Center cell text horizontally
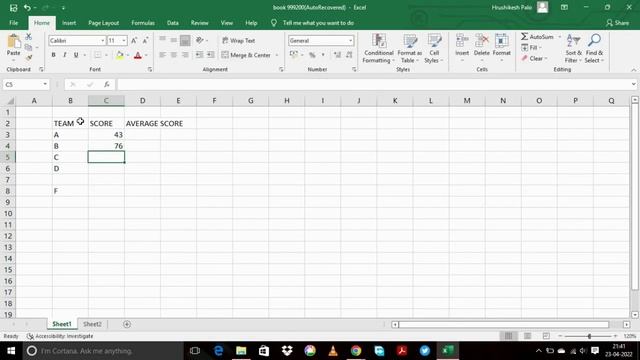640x360 pixels. tap(174, 55)
